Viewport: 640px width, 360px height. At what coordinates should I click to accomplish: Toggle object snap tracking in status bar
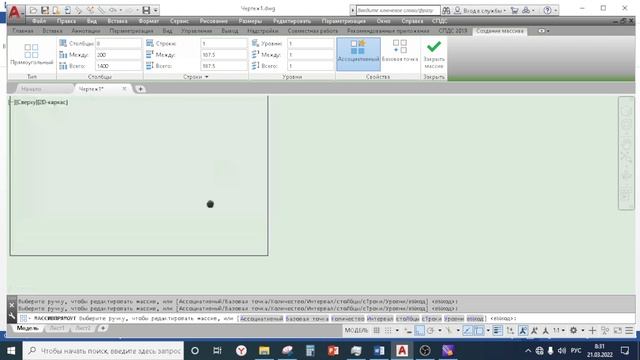467,330
